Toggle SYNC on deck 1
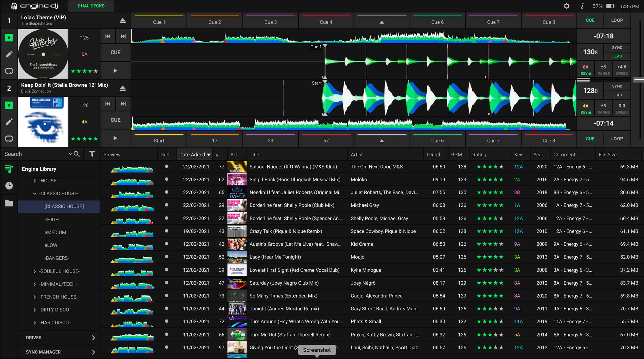 (x=616, y=48)
